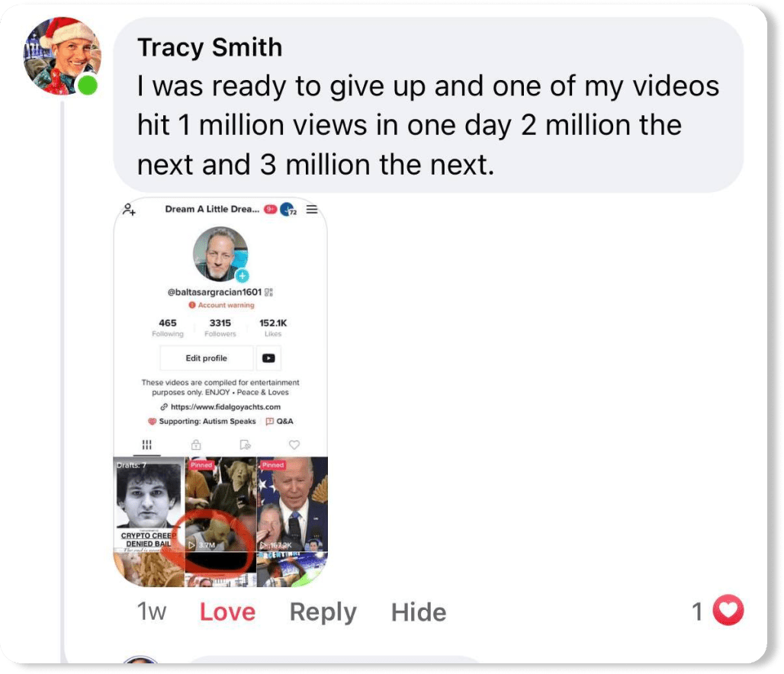Click Reply under Tracy Smith's comment
This screenshot has height=674, width=784.
pos(323,612)
